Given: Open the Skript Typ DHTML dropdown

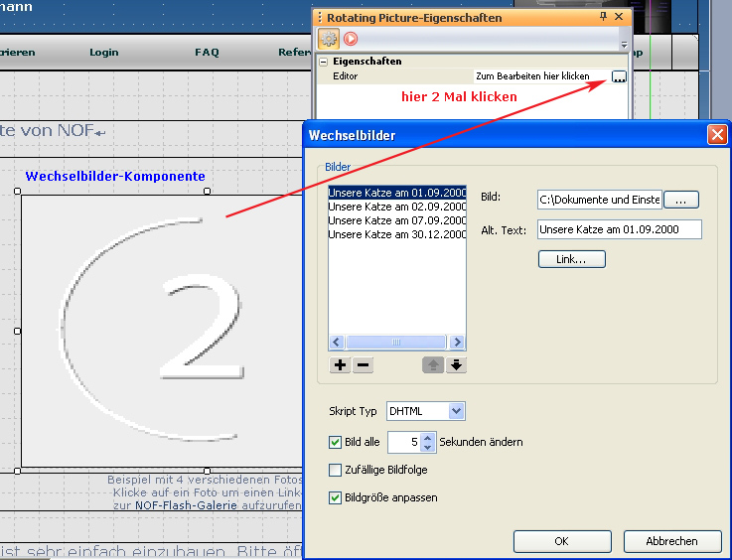Looking at the screenshot, I should tap(456, 410).
